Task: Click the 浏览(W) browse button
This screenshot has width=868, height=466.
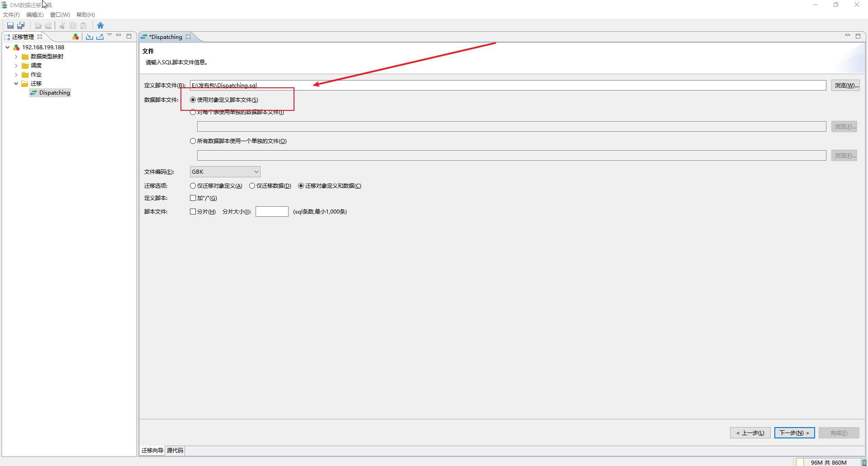Action: click(845, 85)
